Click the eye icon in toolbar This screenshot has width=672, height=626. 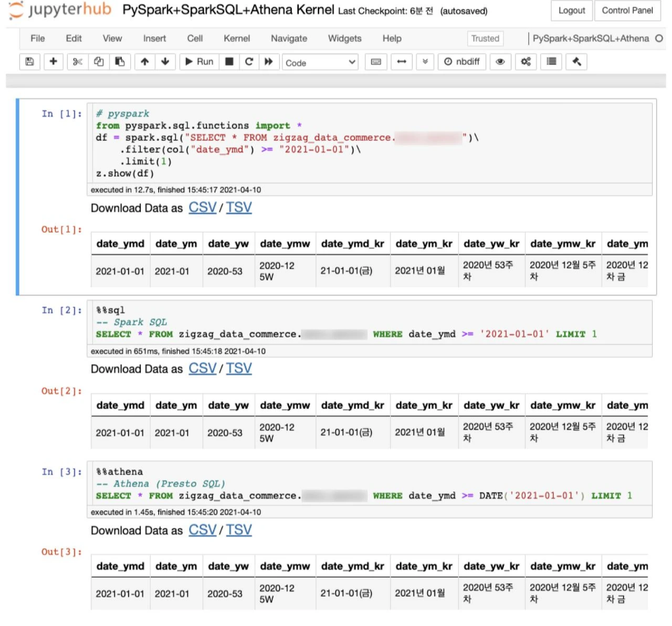pos(500,62)
